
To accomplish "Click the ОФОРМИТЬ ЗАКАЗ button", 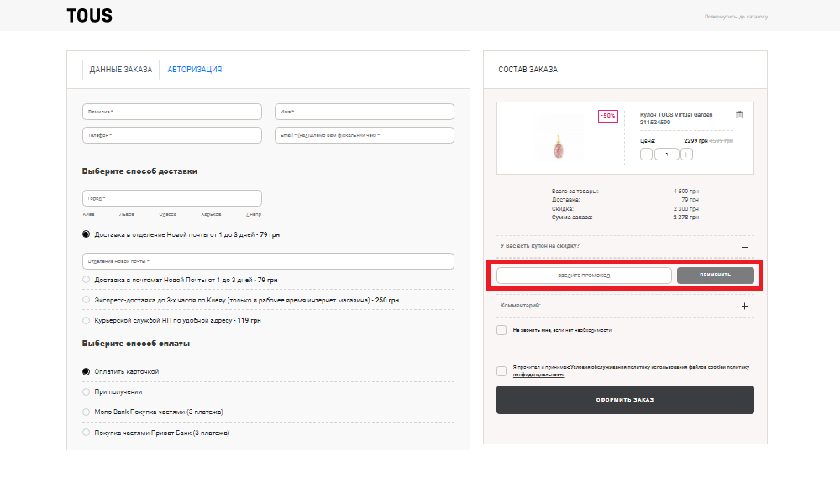I will [625, 400].
